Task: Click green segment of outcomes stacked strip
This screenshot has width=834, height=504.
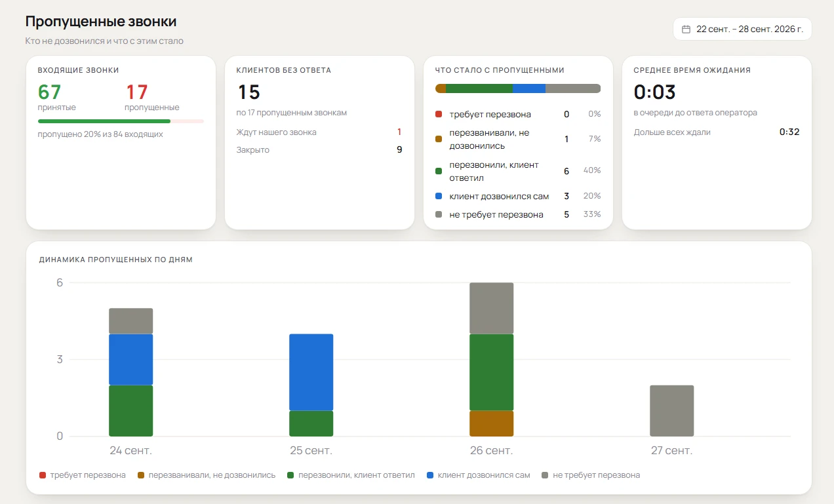Action: 479,88
